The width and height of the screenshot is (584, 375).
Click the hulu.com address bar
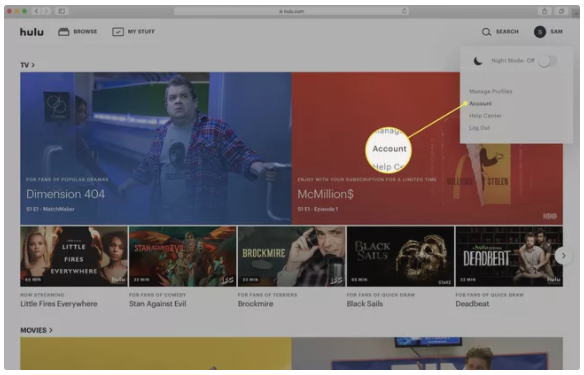pyautogui.click(x=291, y=11)
